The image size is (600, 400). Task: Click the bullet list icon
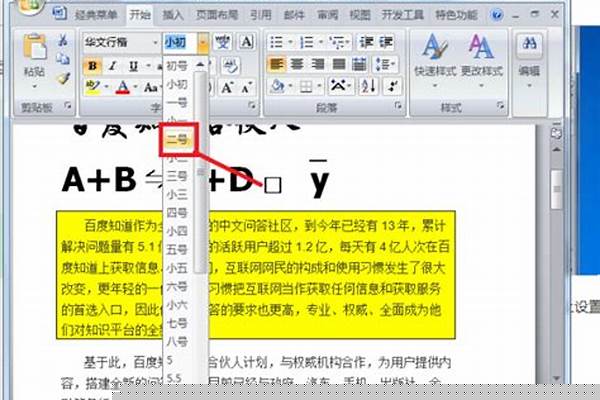(277, 42)
